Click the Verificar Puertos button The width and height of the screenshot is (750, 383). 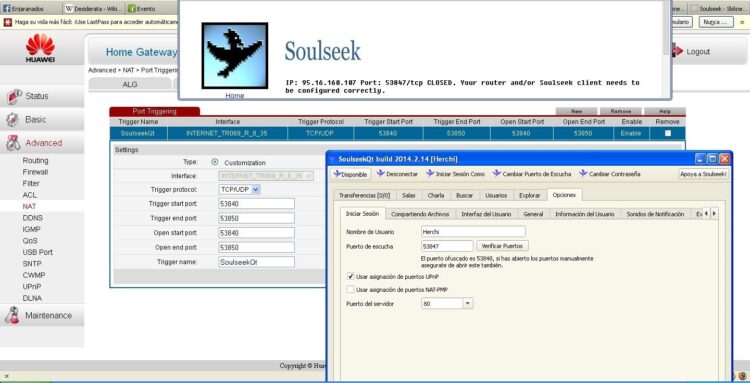point(502,246)
